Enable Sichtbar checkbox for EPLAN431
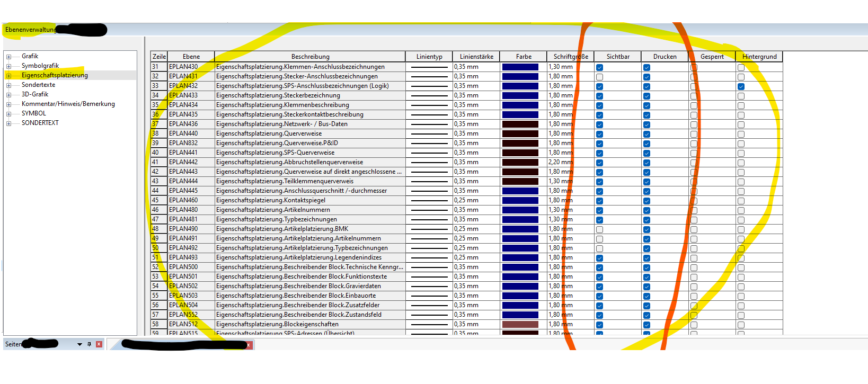The width and height of the screenshot is (868, 384). click(x=599, y=77)
